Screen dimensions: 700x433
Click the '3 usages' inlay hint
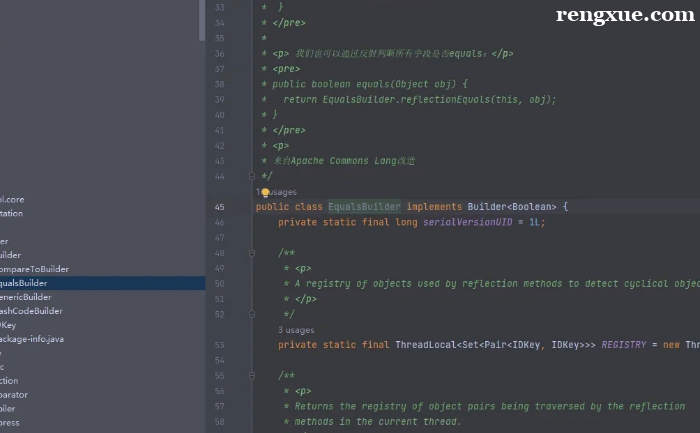point(296,329)
